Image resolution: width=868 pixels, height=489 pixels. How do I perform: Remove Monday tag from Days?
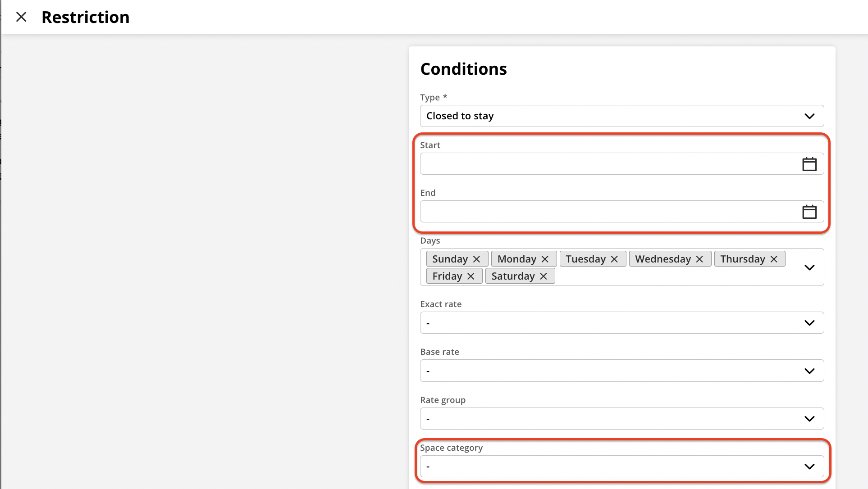(x=545, y=259)
